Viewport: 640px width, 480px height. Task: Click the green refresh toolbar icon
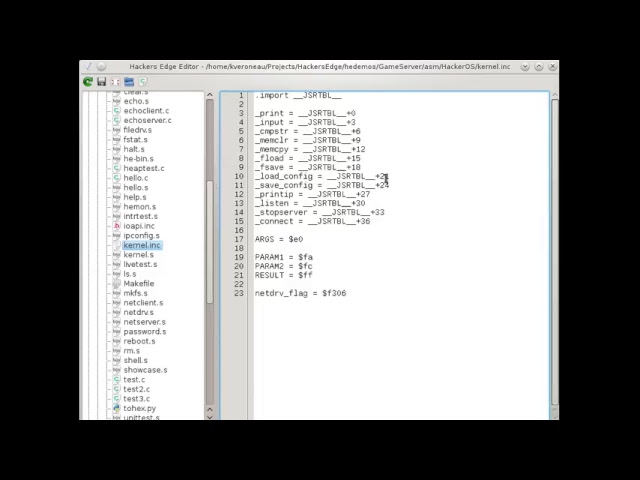click(x=88, y=82)
